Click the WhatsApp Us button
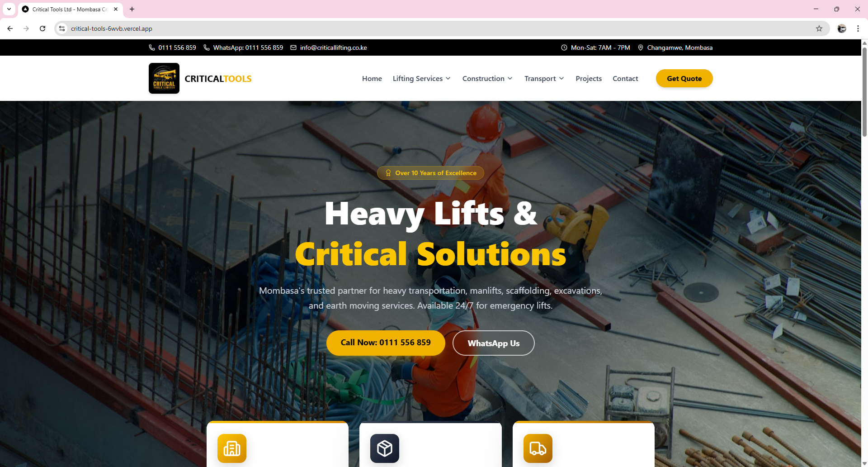Image resolution: width=868 pixels, height=467 pixels. pos(493,343)
